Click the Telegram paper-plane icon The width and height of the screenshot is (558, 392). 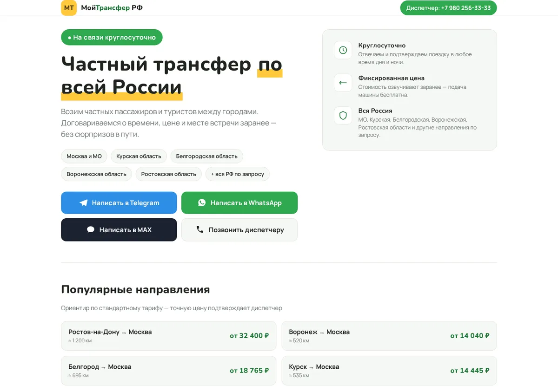coord(84,203)
